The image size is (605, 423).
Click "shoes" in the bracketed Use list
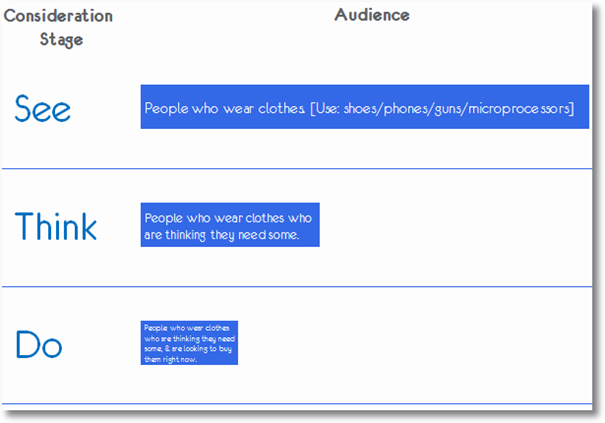coord(363,108)
